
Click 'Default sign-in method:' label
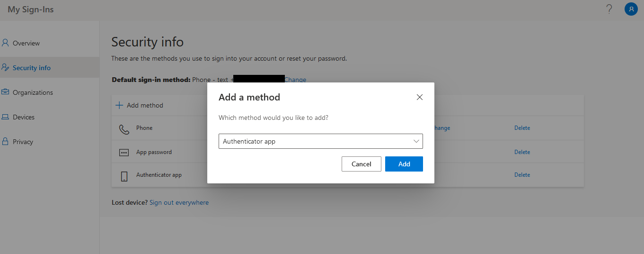[x=151, y=80]
